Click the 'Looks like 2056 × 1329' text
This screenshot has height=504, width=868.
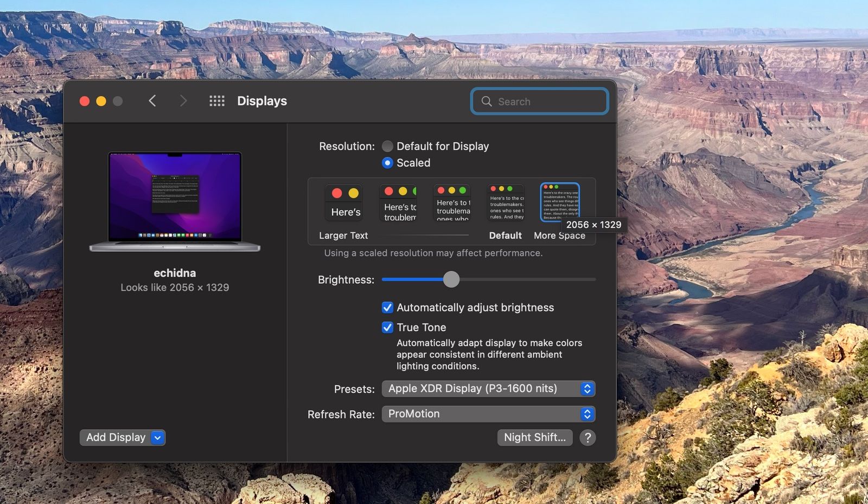click(x=175, y=288)
